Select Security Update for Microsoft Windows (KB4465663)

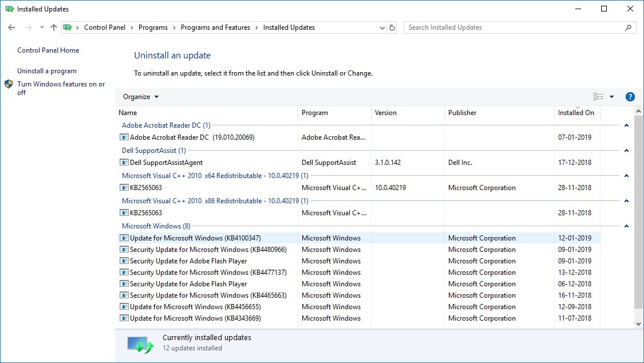pos(208,295)
